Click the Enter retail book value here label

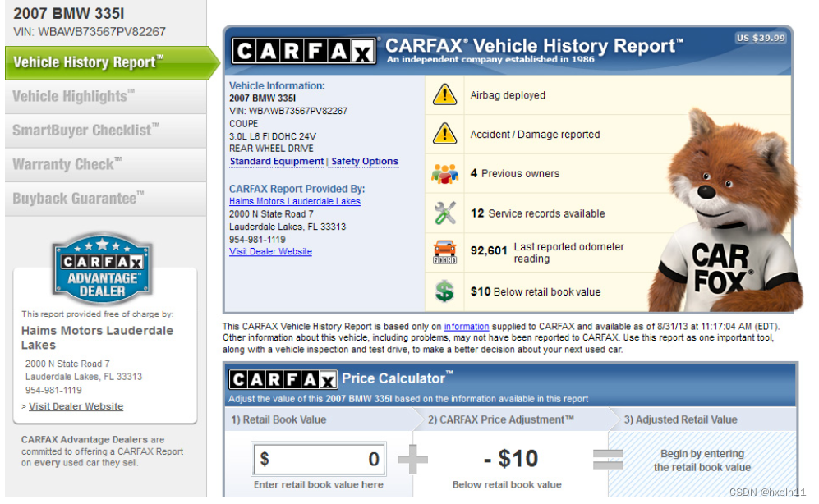(319, 484)
